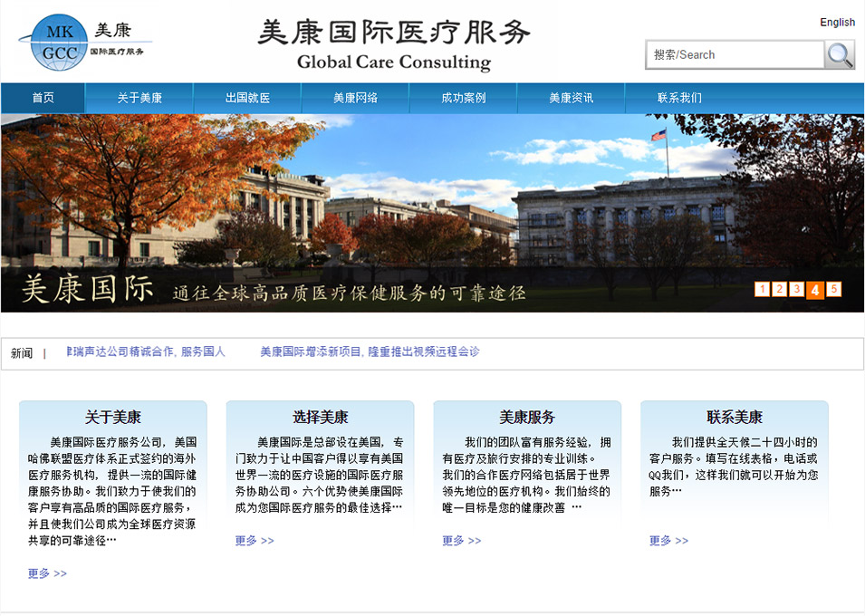Image resolution: width=865 pixels, height=616 pixels.
Task: Click the campus building banner image
Action: pyautogui.click(x=433, y=213)
